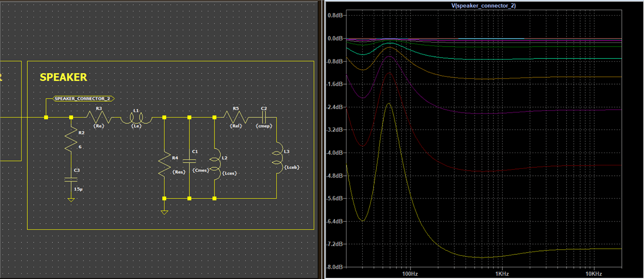The height and width of the screenshot is (279, 644).
Task: Click the -8.0dB vertical axis label
Action: point(335,267)
